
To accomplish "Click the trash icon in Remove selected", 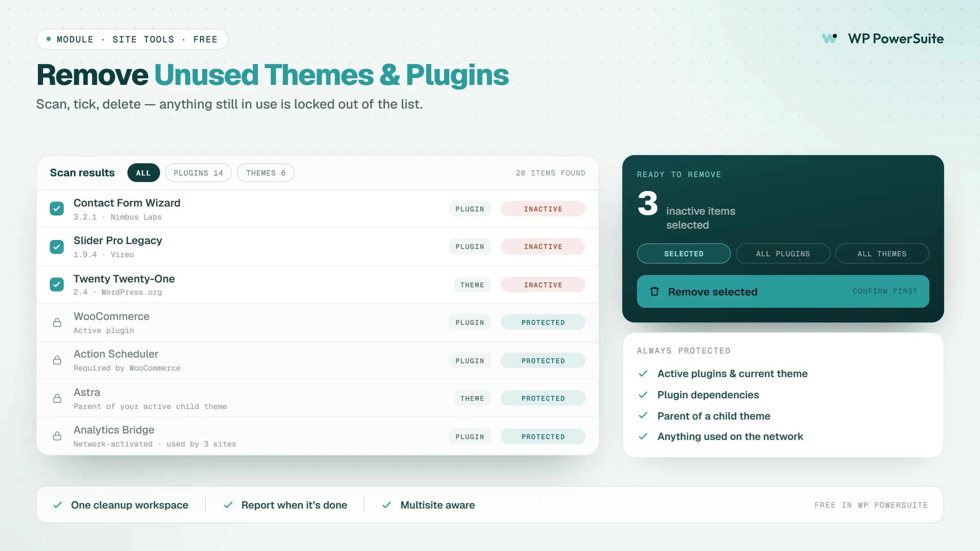I will point(655,291).
